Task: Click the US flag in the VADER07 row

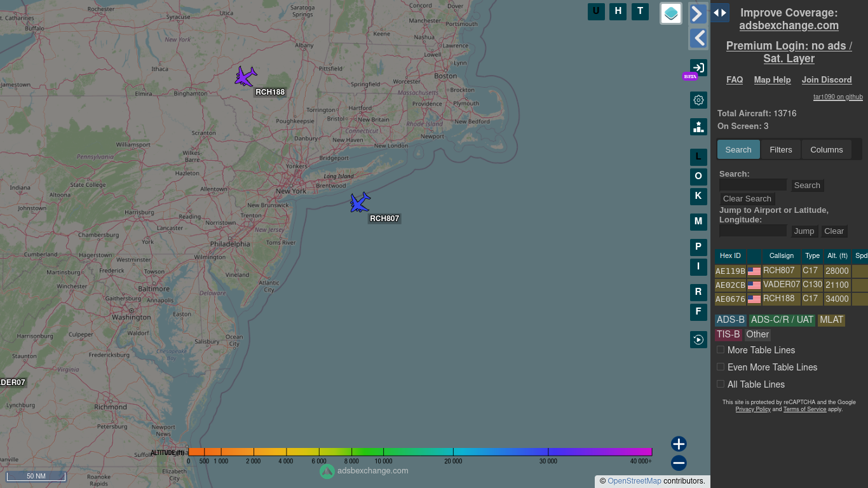Action: coord(754,285)
